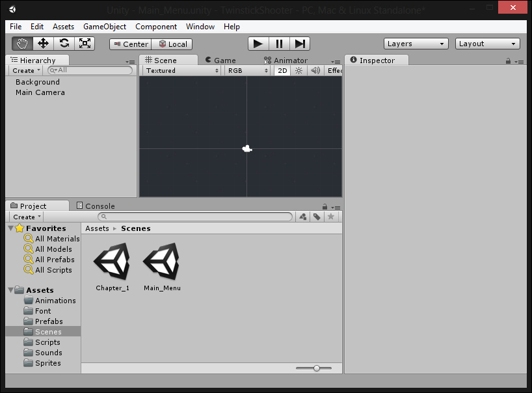The image size is (532, 393).
Task: Open Scene panel options menu icon
Action: 336,62
